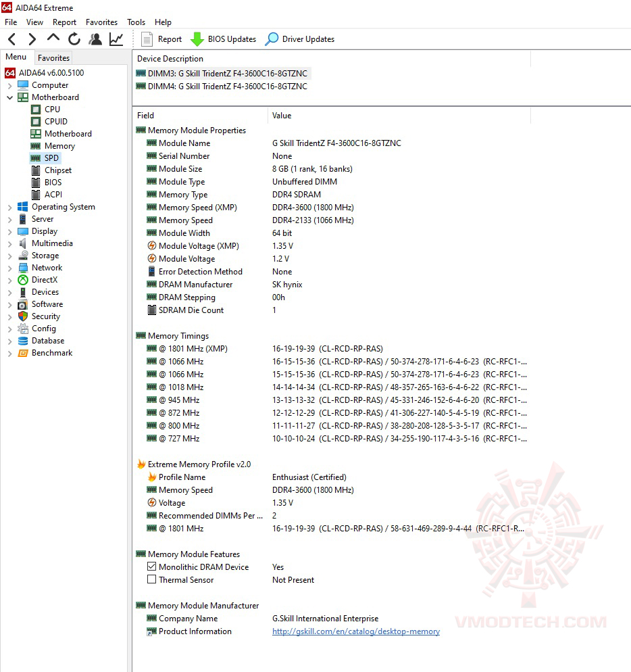Select the ACPI icon in the tree

pos(36,195)
